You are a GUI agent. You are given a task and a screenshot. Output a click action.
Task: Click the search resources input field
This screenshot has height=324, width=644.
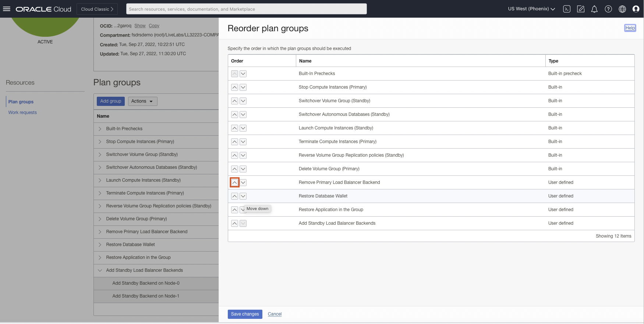[246, 9]
